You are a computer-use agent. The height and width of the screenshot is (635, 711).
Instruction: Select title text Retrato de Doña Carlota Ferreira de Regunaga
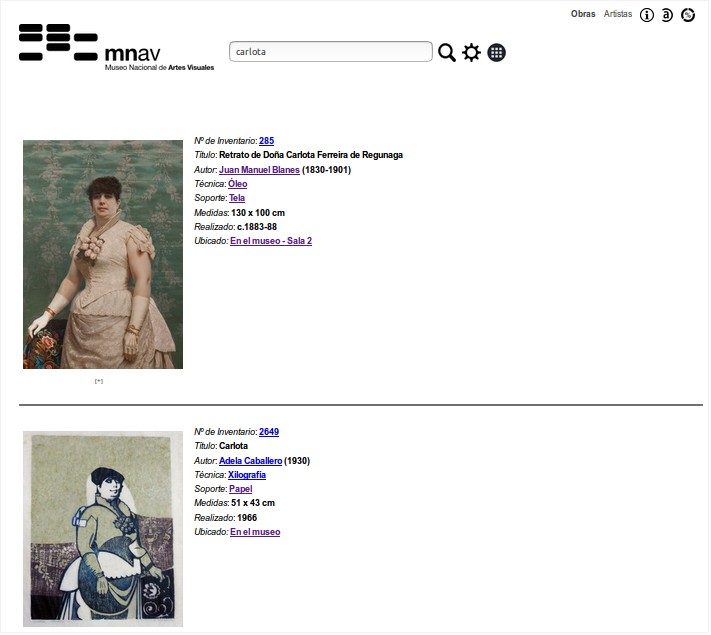[x=311, y=155]
